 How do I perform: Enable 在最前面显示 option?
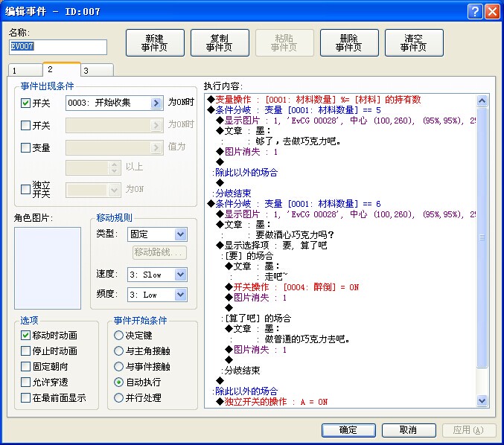point(25,397)
